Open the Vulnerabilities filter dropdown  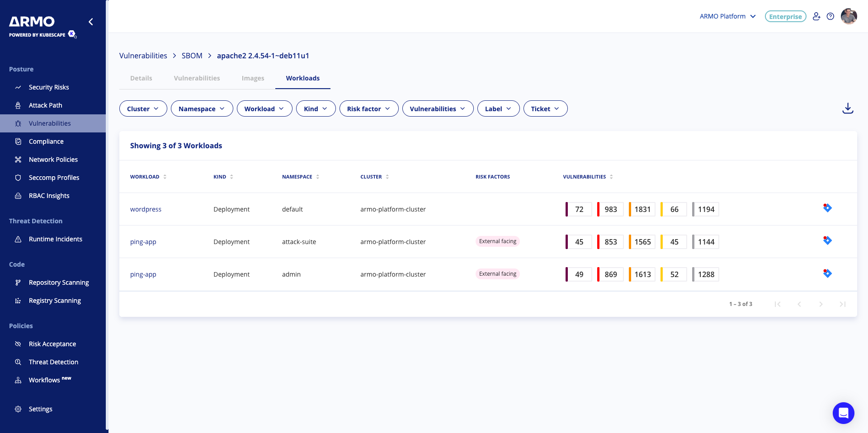[x=438, y=108]
